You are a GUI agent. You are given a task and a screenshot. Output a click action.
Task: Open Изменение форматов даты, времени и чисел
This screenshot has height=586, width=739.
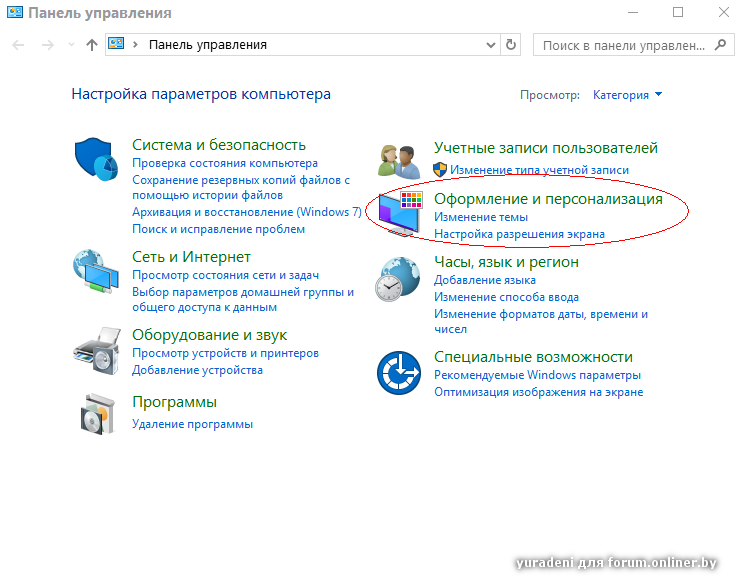coord(541,322)
